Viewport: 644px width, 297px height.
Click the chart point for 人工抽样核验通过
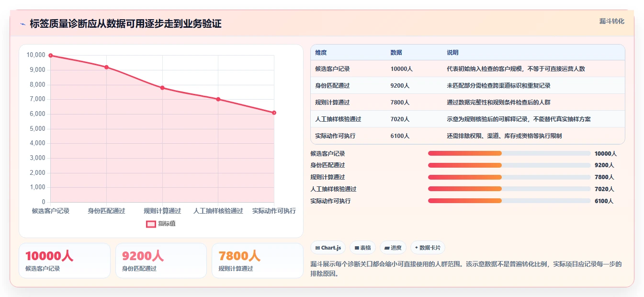[x=218, y=99]
